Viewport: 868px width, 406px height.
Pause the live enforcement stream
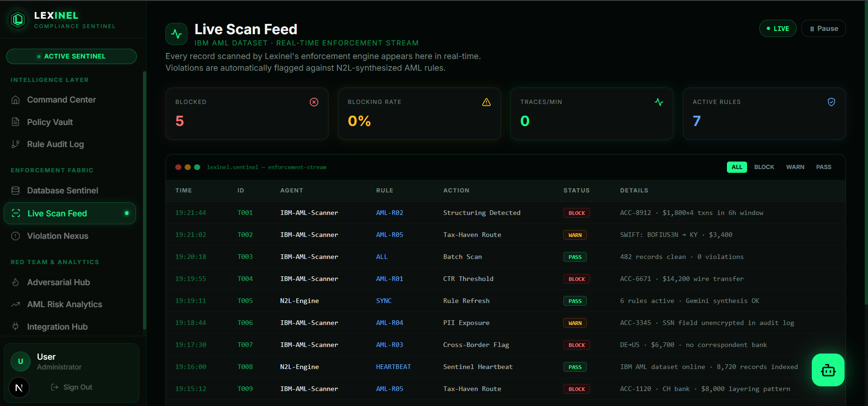point(823,29)
